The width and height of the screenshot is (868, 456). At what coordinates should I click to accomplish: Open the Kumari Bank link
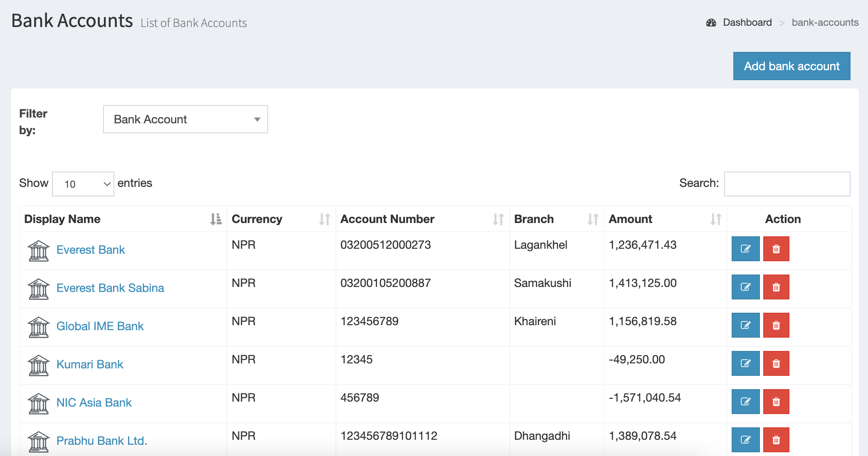coord(90,364)
